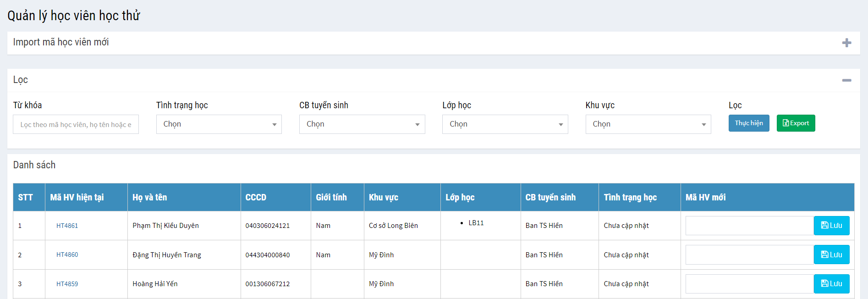Save new code for Đặng Thị Huyền Trang
The image size is (868, 299).
point(831,255)
